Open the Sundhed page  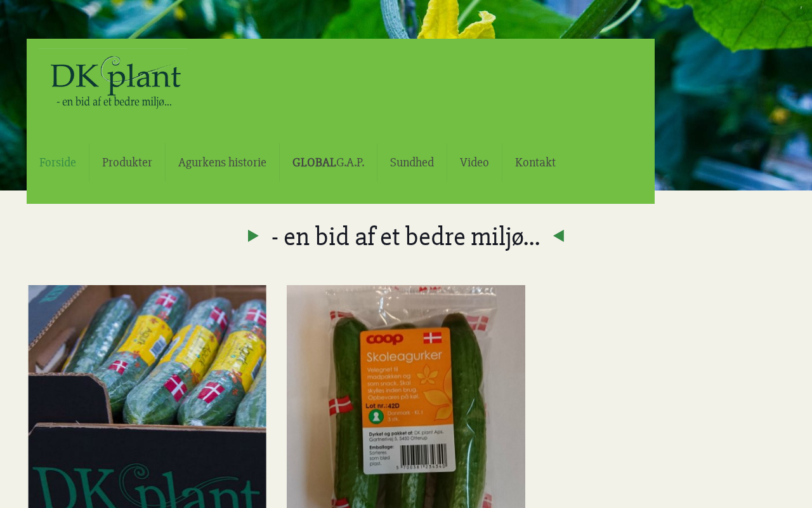412,163
